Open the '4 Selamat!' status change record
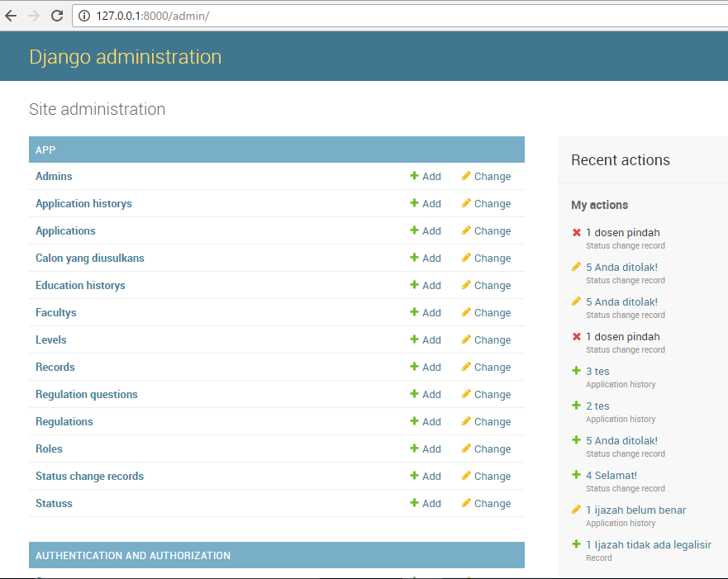 pos(612,475)
